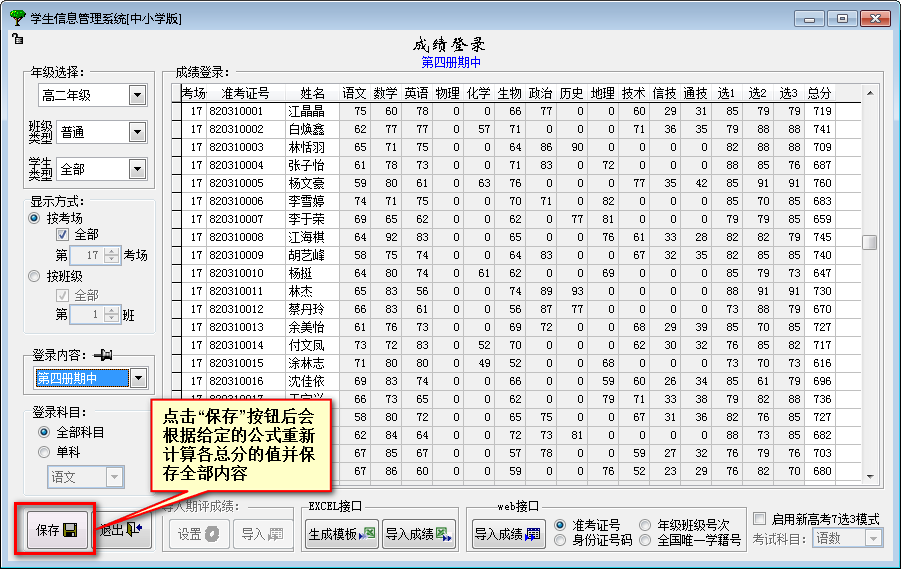Click the lock icon at top-left corner
The height and width of the screenshot is (569, 901).
(17, 39)
